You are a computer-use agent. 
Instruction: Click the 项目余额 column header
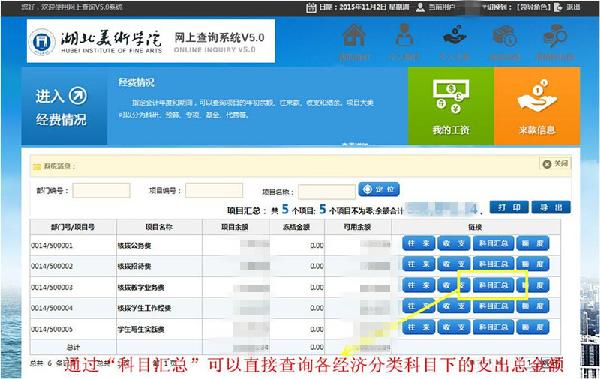coord(235,227)
